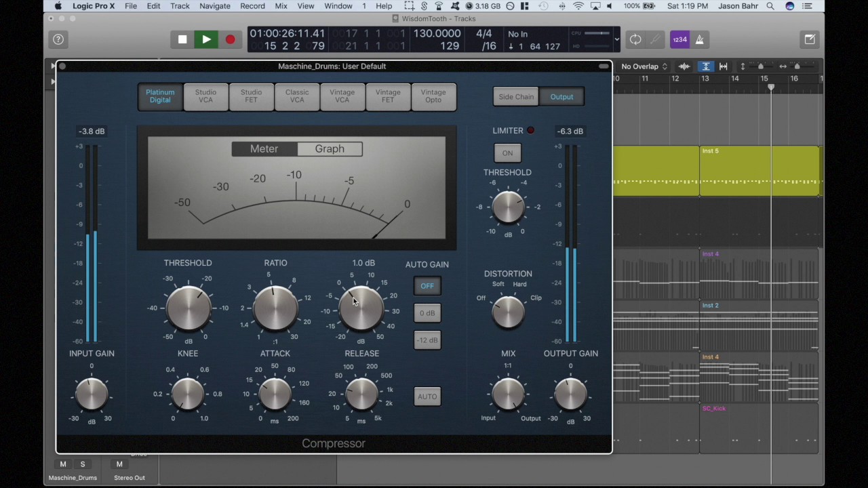This screenshot has width=868, height=488.
Task: Click the Mix knob
Action: 508,394
